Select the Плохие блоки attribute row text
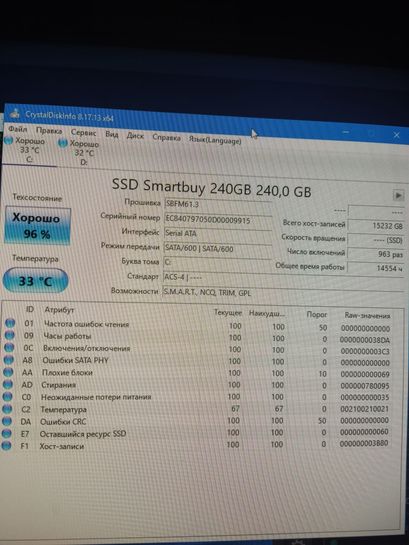 (x=67, y=373)
